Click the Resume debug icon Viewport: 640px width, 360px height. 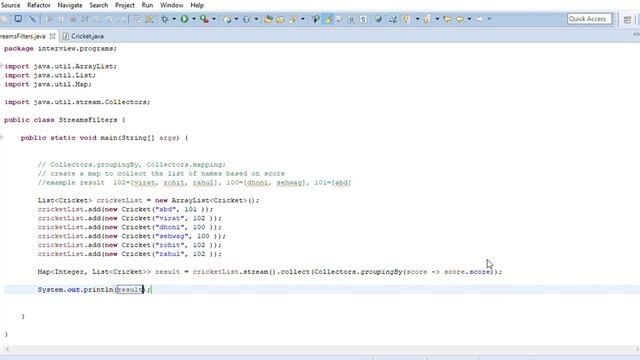point(49,19)
